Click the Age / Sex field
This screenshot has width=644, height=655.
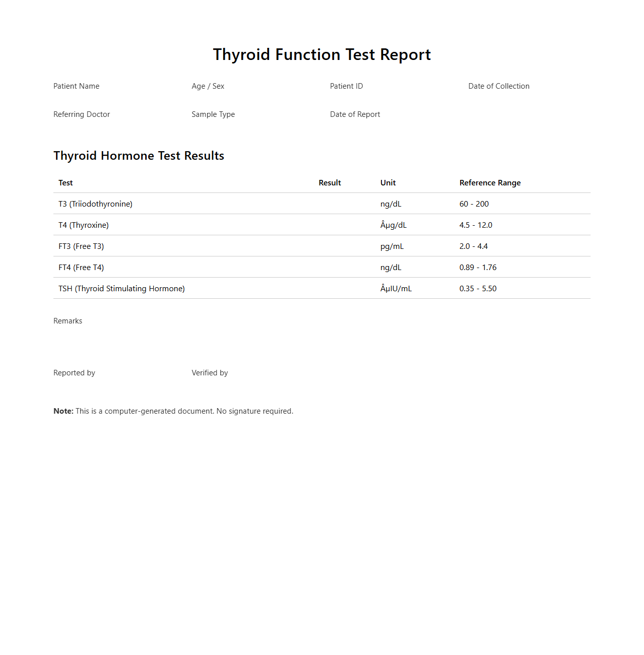(208, 86)
